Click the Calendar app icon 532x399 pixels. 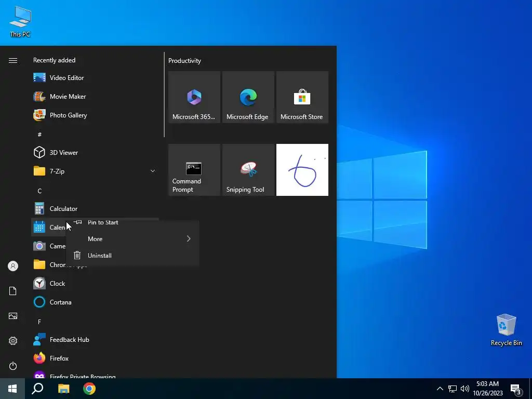point(39,228)
